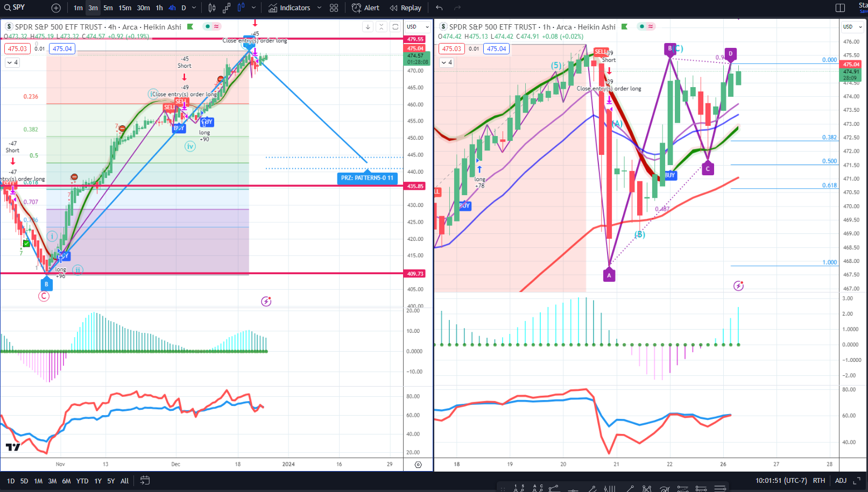Select the 15m timeframe
Viewport: 868px width, 492px height.
coord(125,8)
